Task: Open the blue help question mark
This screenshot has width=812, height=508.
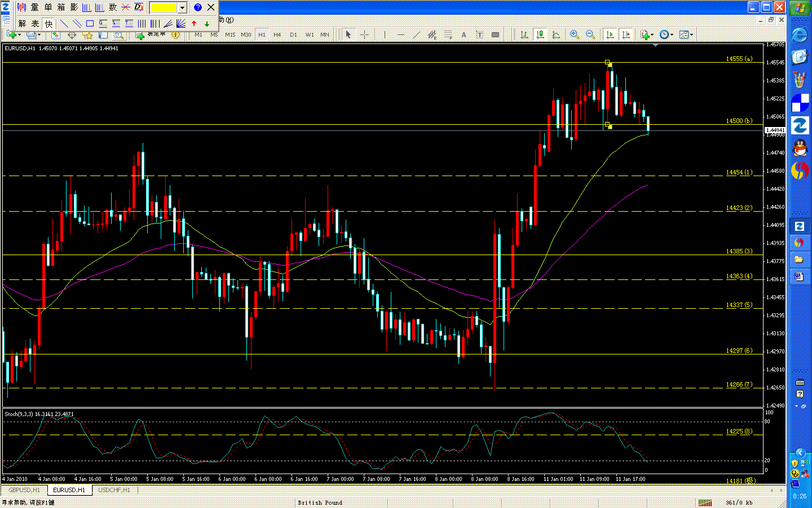Action: tap(197, 7)
